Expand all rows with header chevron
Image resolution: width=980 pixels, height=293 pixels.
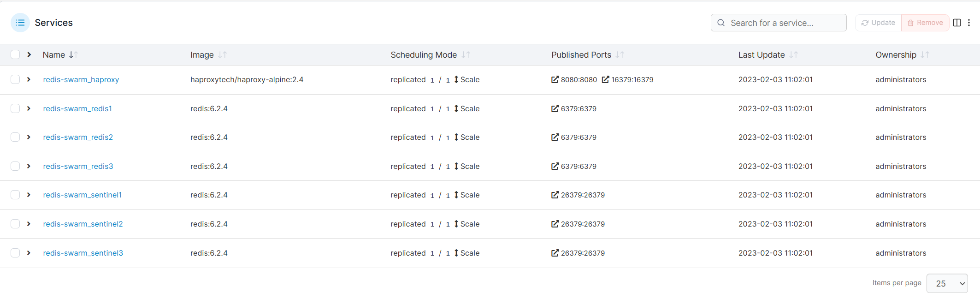(x=29, y=55)
